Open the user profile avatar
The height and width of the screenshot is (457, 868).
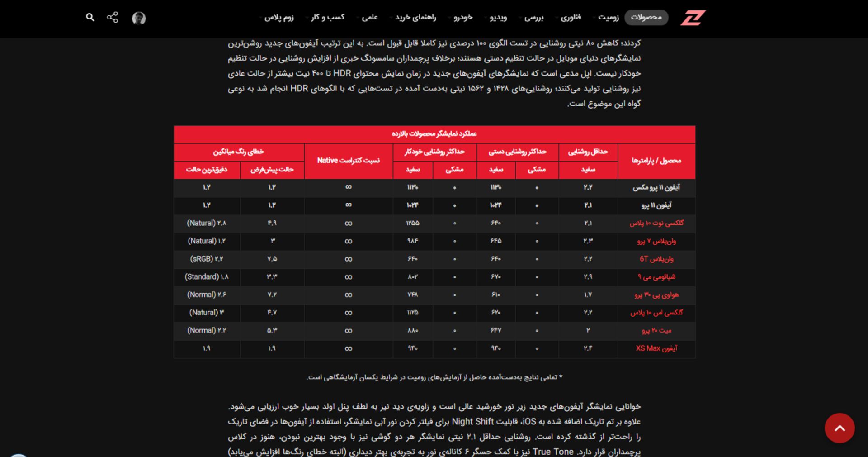point(139,18)
